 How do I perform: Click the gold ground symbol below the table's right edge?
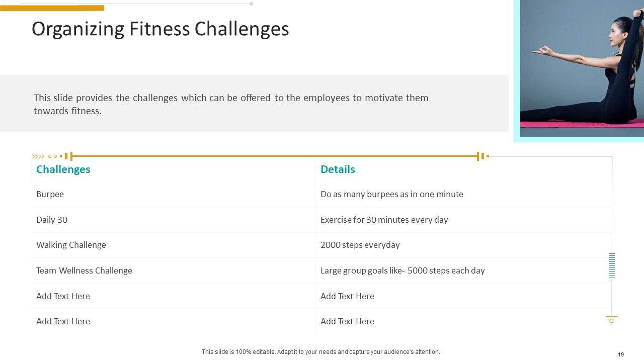point(612,319)
